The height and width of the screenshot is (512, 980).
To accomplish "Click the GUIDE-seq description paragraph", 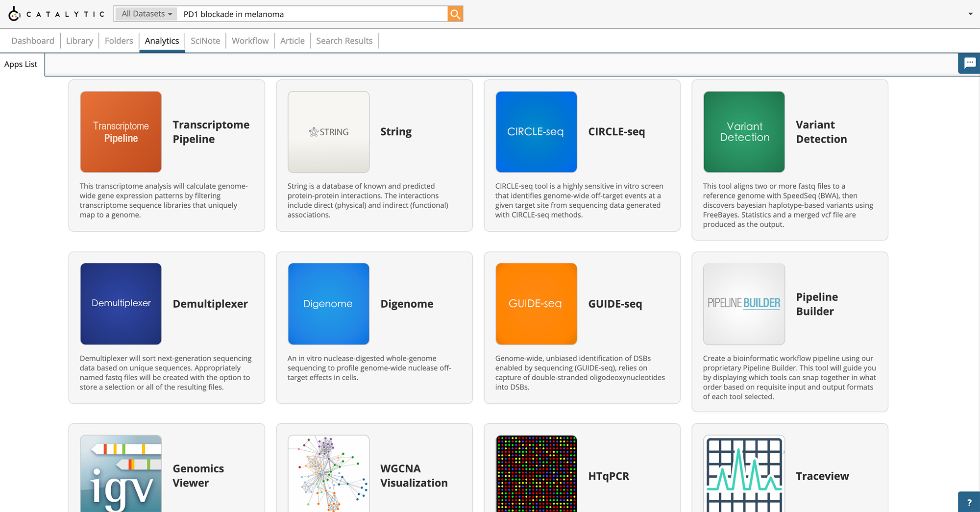I will [580, 373].
